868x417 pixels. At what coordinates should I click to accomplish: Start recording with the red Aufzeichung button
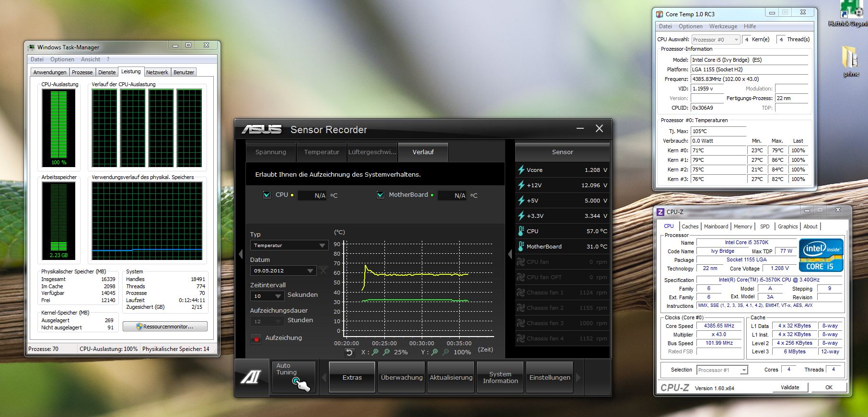[x=256, y=338]
